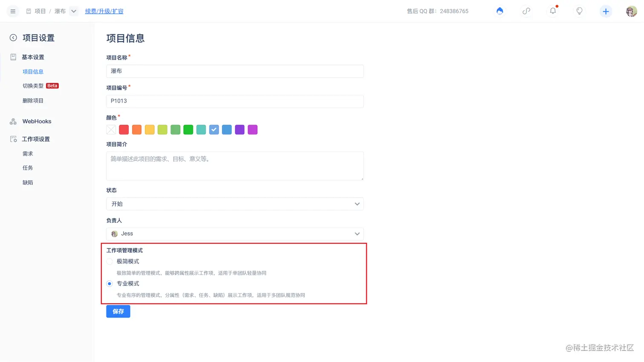Select the 极简模式 radio button
This screenshot has width=644, height=362.
pyautogui.click(x=109, y=262)
